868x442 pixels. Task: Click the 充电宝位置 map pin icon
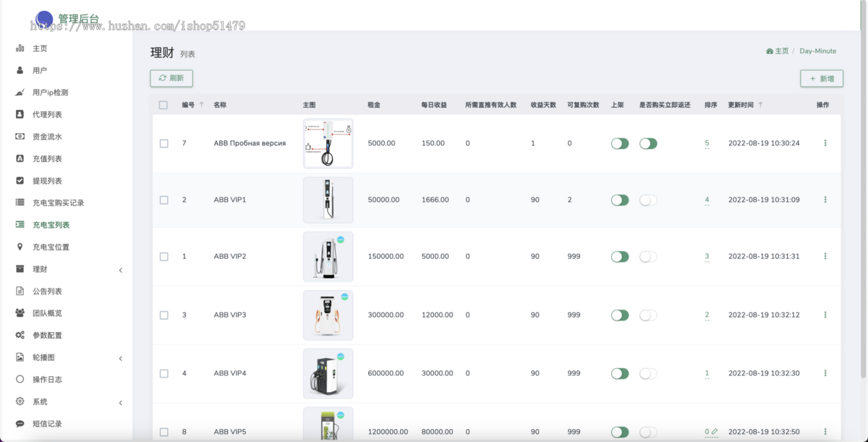click(x=20, y=247)
